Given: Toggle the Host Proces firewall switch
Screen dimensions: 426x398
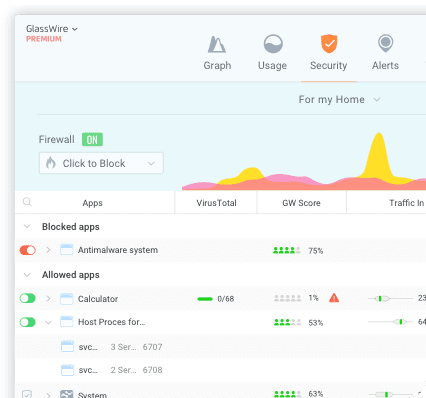Looking at the screenshot, I should pyautogui.click(x=28, y=322).
